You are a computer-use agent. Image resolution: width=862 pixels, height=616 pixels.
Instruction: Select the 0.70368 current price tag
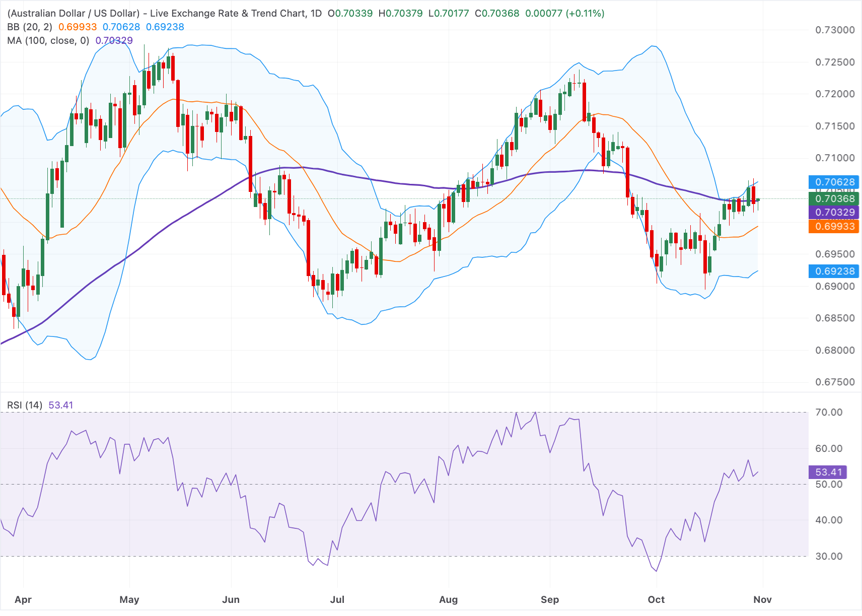[x=834, y=198]
